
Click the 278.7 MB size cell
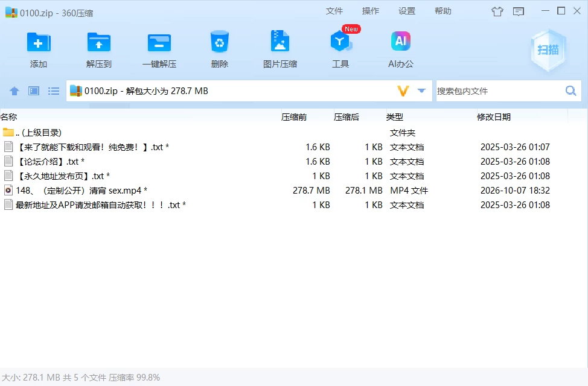click(312, 191)
